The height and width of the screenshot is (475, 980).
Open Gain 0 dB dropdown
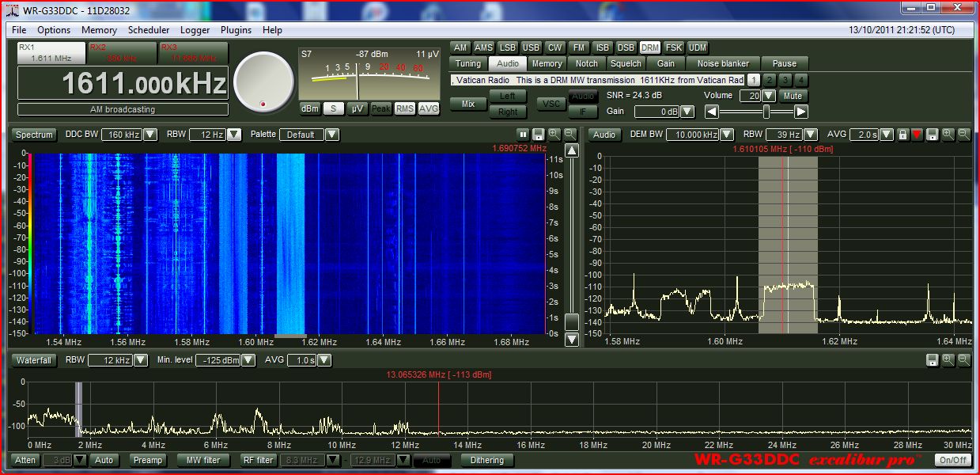687,112
